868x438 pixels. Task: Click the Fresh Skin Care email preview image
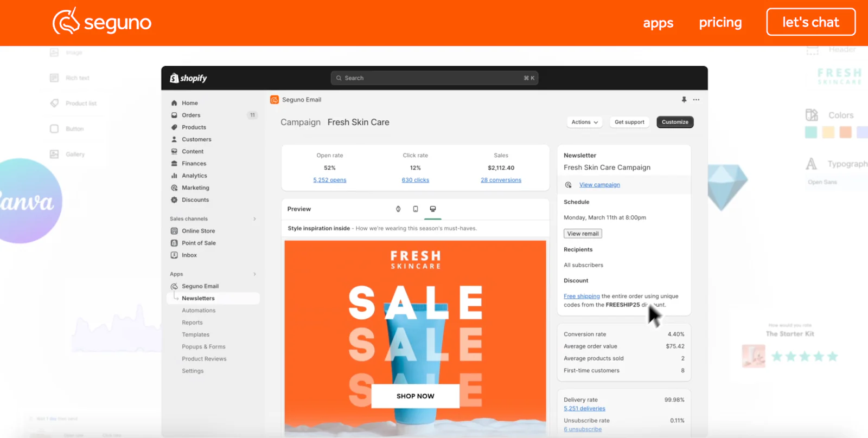tap(416, 338)
